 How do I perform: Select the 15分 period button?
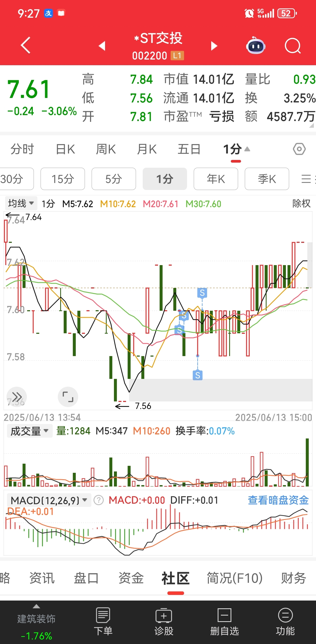[x=63, y=179]
